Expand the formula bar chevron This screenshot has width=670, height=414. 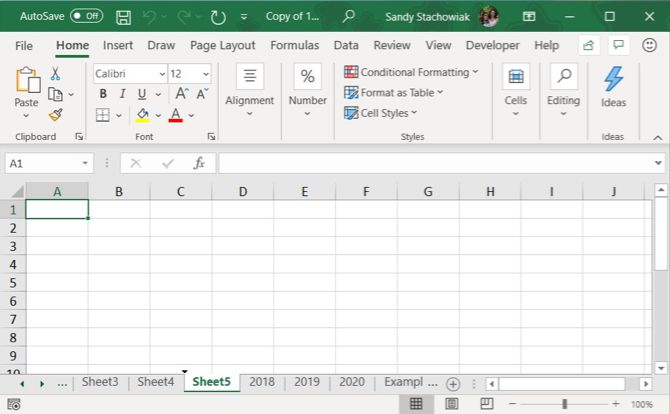coord(658,163)
